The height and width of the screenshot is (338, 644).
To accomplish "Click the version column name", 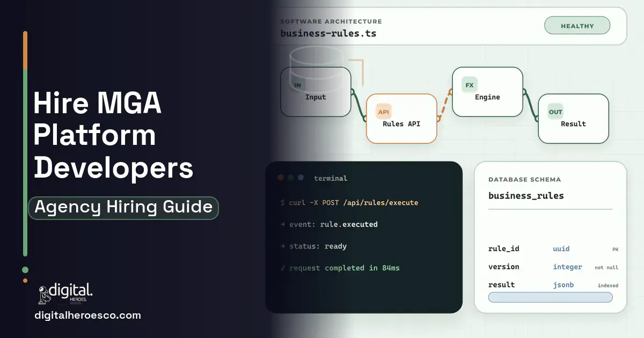I will point(503,267).
